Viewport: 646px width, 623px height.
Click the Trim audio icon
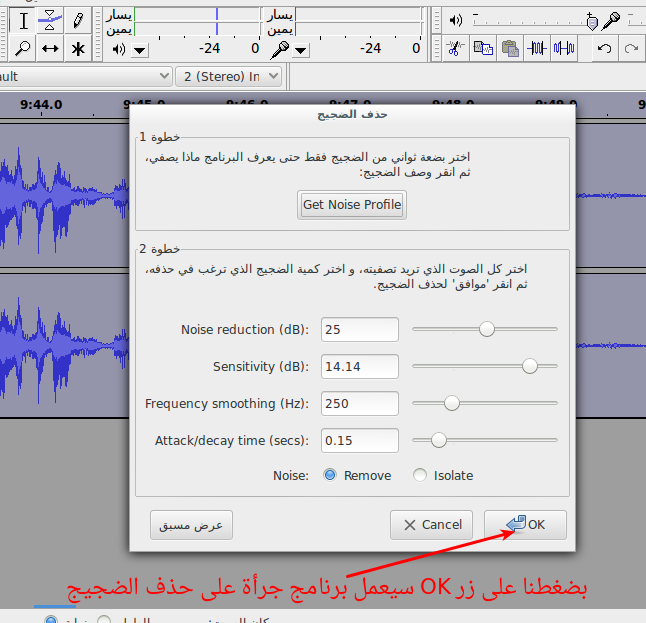(x=537, y=49)
